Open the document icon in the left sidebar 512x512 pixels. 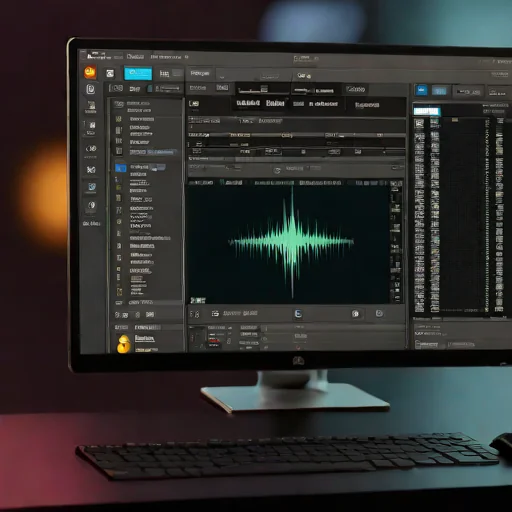tap(90, 89)
